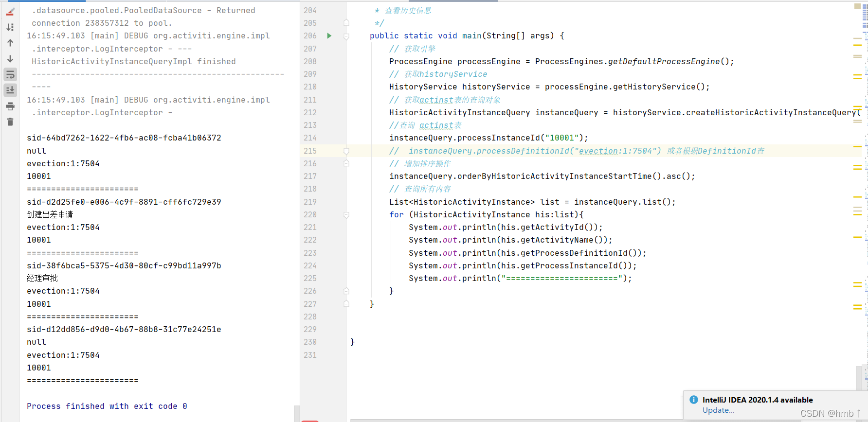
Task: Click 'HistoricActivityInstanceQueryImpl finished' log line
Action: click(x=134, y=61)
